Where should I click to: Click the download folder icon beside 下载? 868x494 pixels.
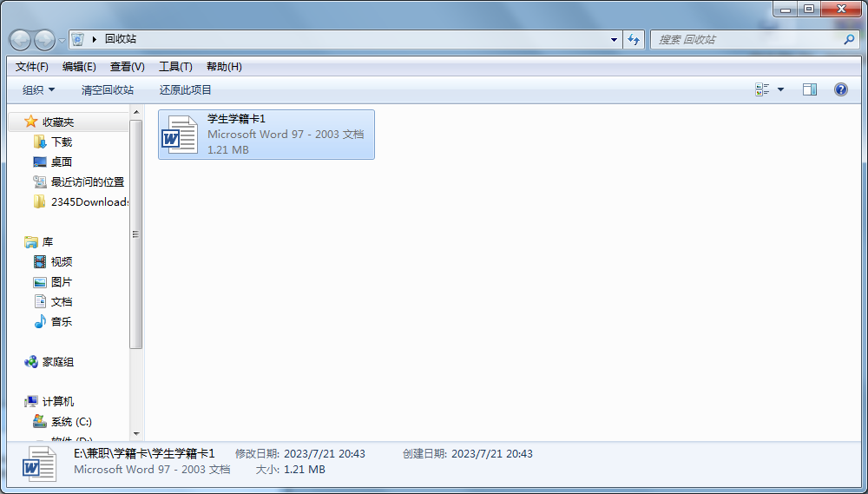pyautogui.click(x=40, y=142)
